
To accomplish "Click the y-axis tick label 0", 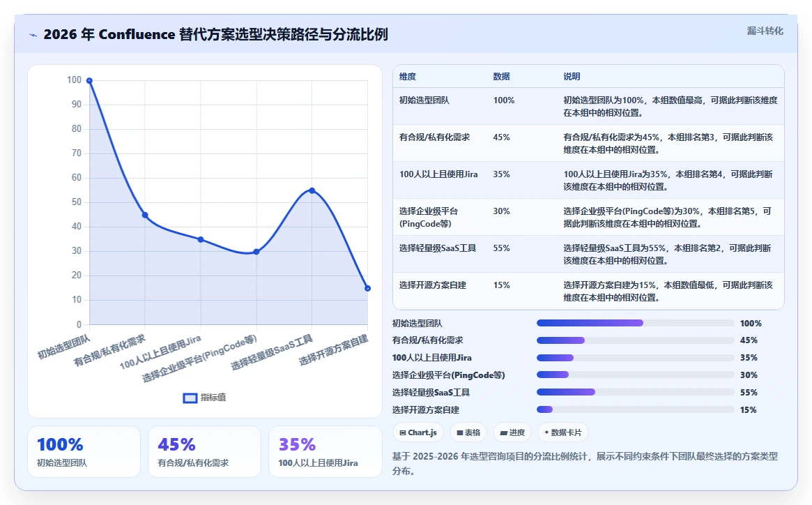I will 79,324.
